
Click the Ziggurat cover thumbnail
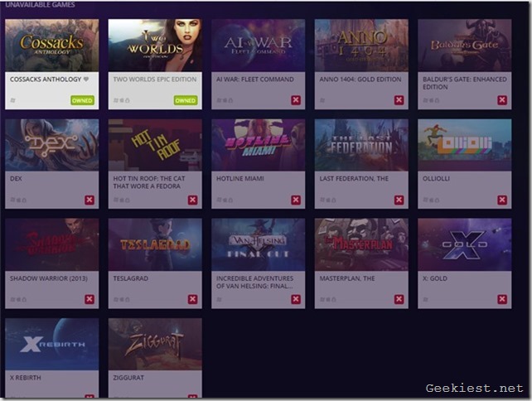tap(155, 344)
